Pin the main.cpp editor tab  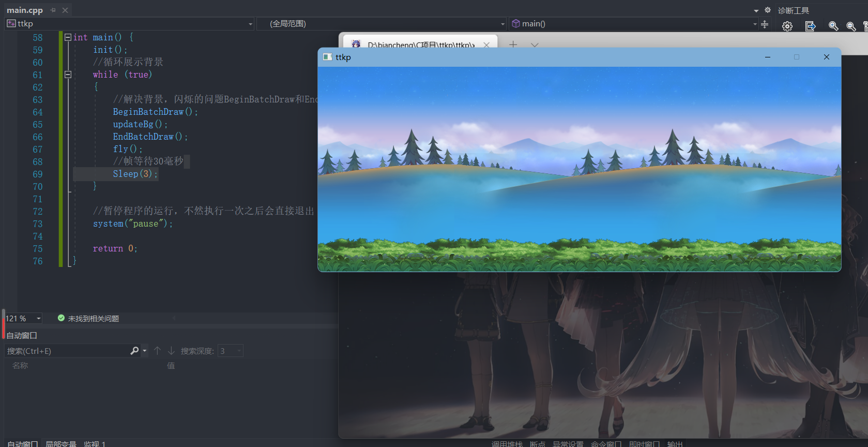tap(53, 10)
